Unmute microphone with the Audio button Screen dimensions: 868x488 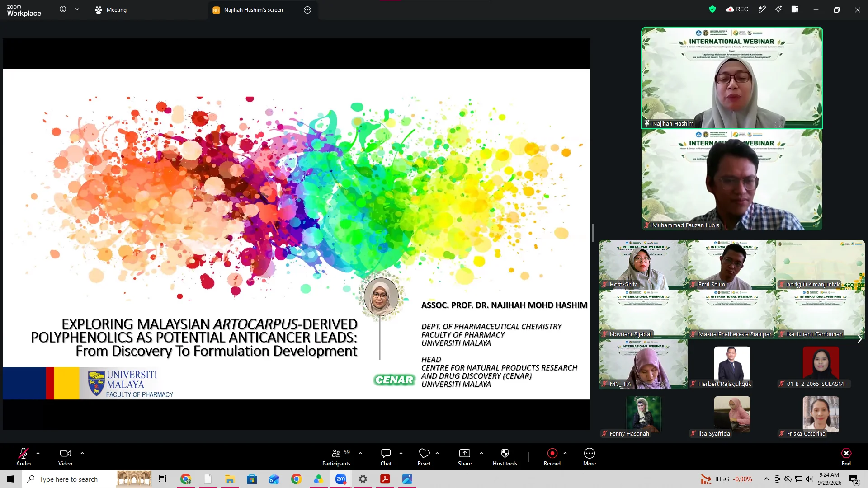[x=24, y=456]
